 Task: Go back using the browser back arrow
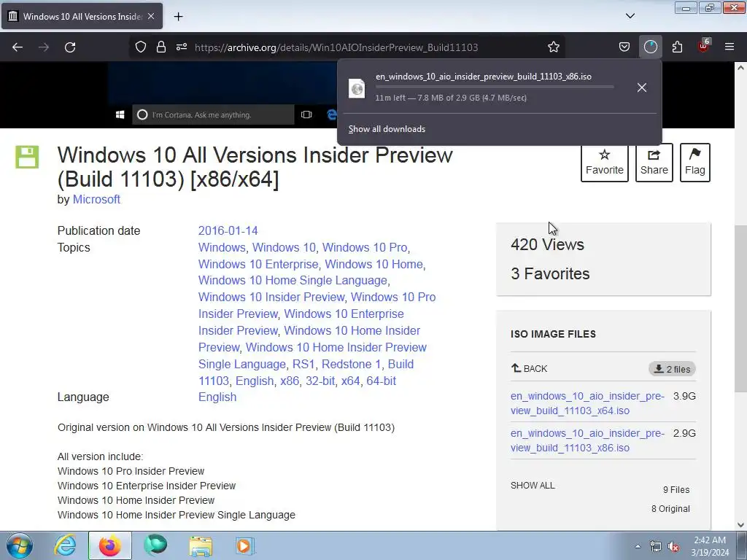18,47
